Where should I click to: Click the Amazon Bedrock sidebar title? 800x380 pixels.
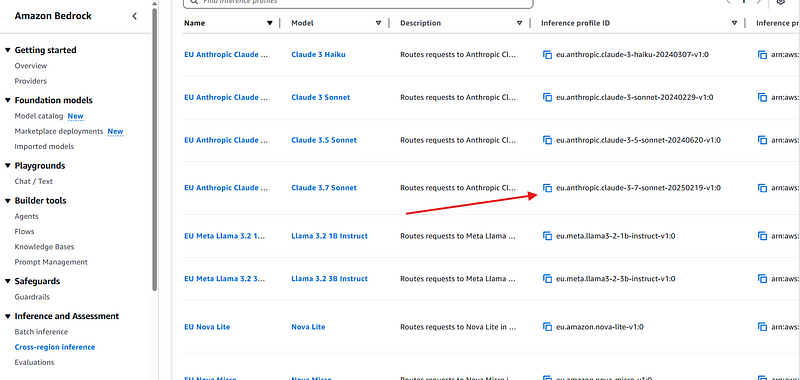53,16
